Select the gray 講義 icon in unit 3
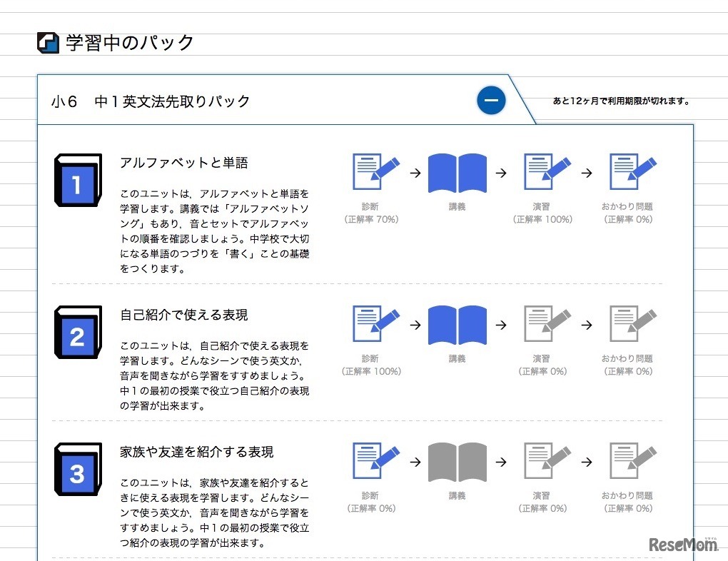The image size is (728, 561). [x=457, y=461]
